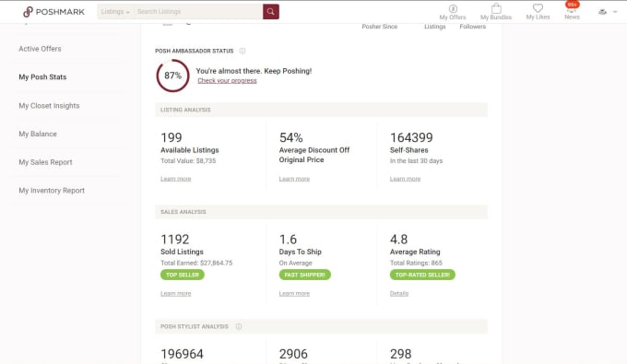Click Posh Ambassador Status info icon
Viewport: 627px width, 364px height.
(243, 51)
